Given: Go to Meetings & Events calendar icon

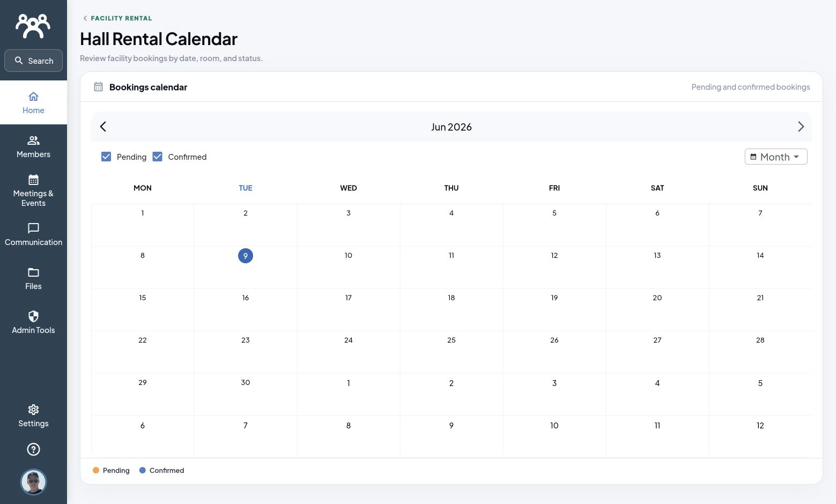Looking at the screenshot, I should click(33, 180).
